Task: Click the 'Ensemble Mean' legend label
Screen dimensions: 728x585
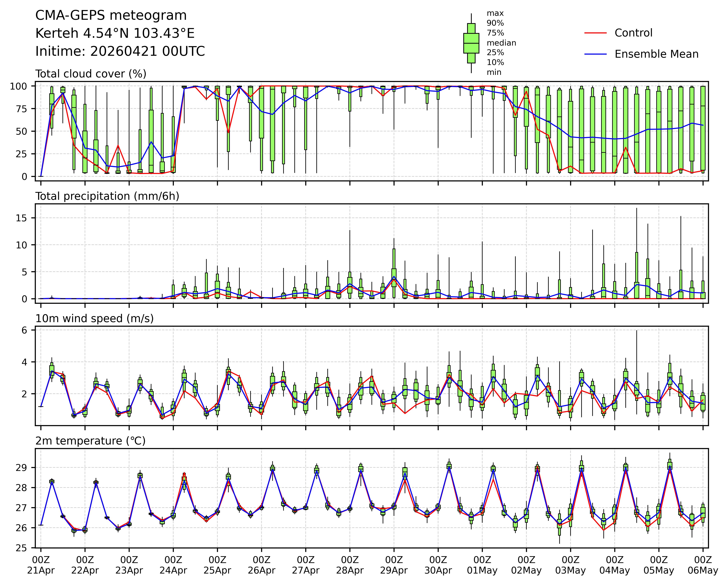Action: click(656, 54)
